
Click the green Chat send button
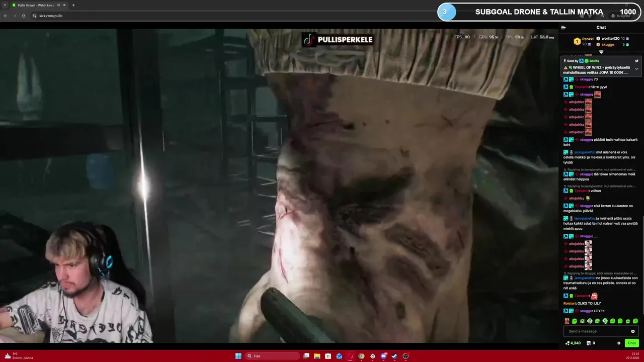point(632,343)
